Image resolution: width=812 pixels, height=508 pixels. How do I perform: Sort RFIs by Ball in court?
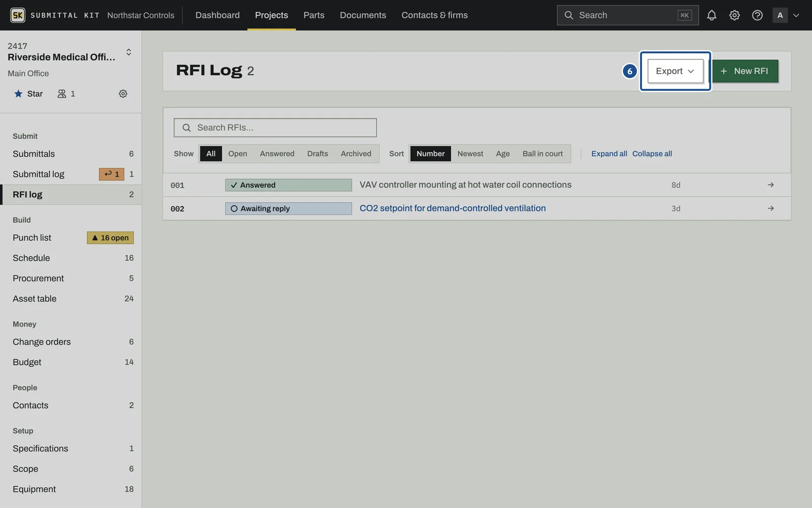coord(543,153)
